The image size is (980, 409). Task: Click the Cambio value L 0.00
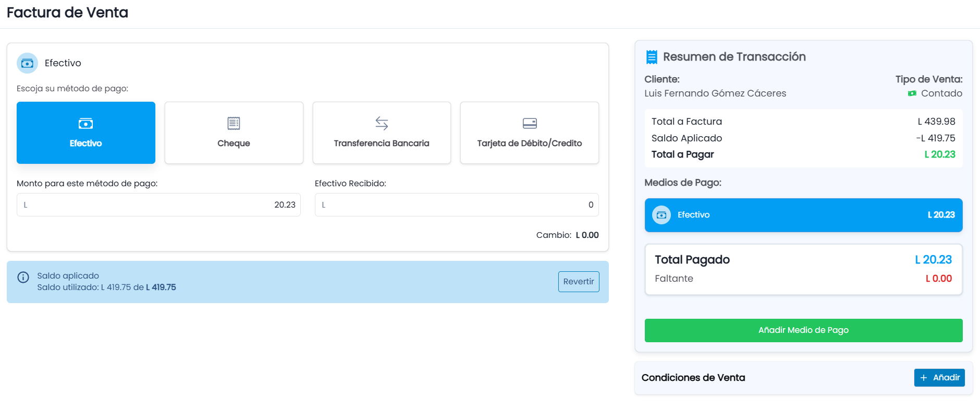(x=587, y=235)
